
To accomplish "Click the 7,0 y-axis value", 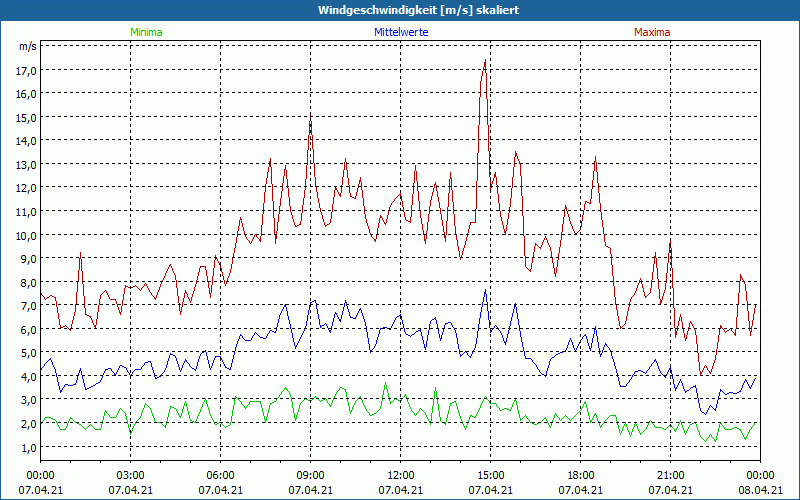I will 29,306.
